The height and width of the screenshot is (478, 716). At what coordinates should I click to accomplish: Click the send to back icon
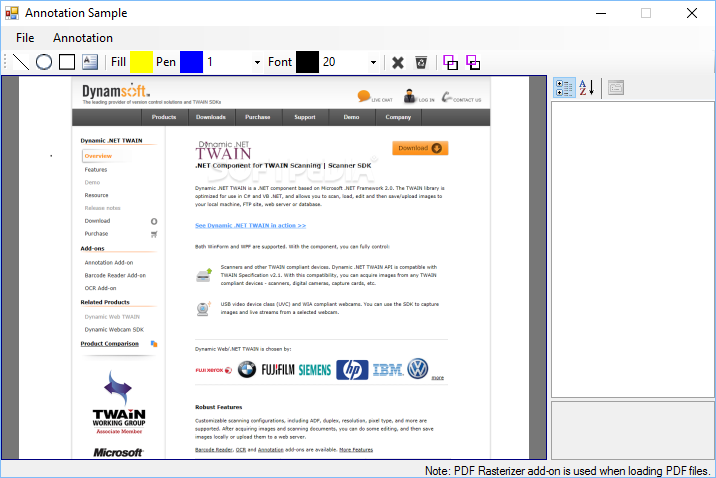(x=473, y=63)
